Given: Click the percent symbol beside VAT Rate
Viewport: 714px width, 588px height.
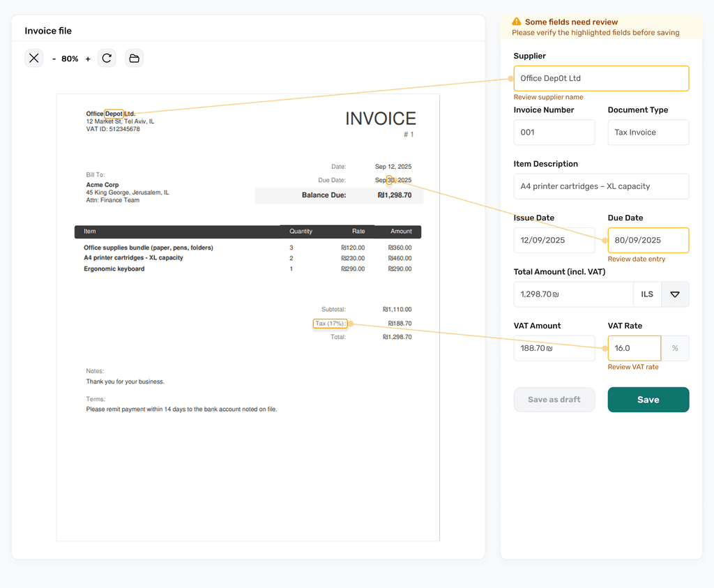Looking at the screenshot, I should (x=674, y=347).
